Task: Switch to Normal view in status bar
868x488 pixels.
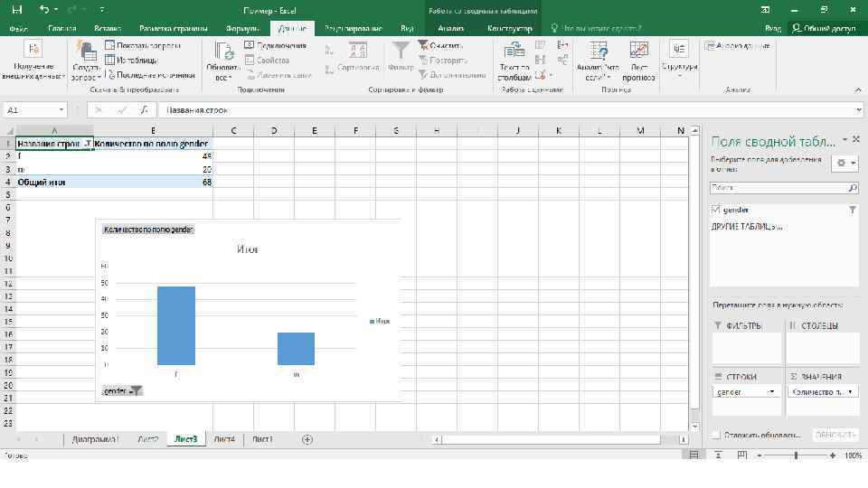Action: click(693, 455)
